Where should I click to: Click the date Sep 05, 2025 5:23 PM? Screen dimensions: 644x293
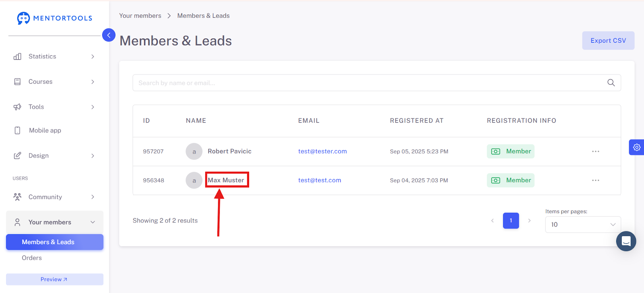click(x=419, y=152)
